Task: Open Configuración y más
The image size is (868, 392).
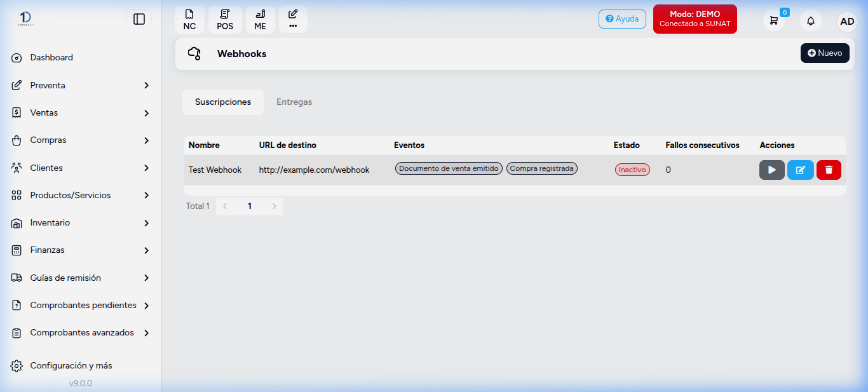Action: (x=71, y=366)
